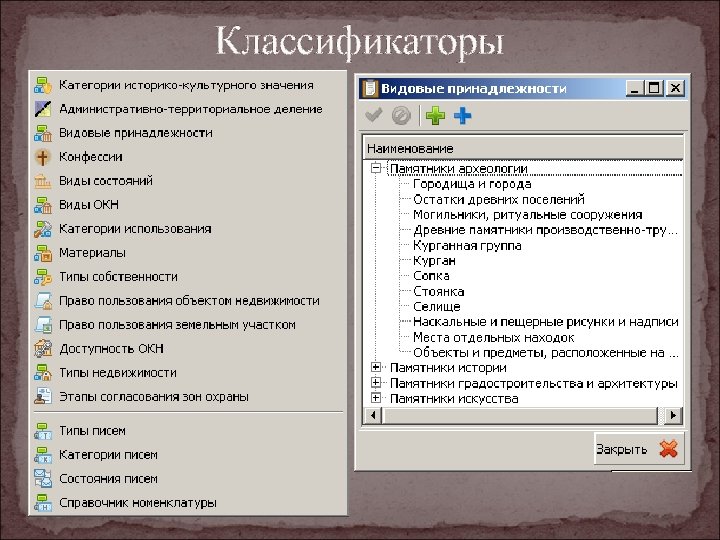Click the blue plus add child icon

click(x=463, y=116)
